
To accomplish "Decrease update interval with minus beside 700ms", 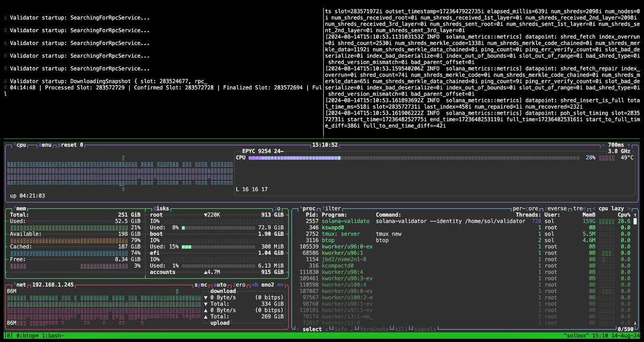I will point(603,145).
